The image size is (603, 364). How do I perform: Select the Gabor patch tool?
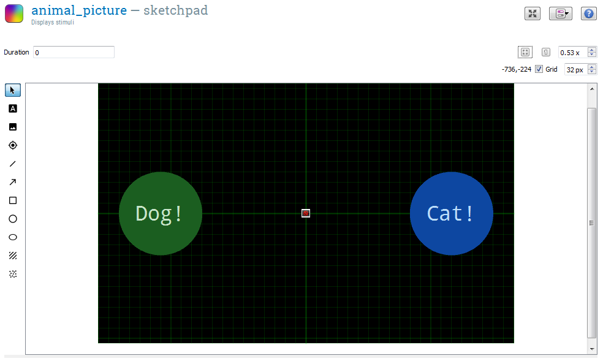click(12, 256)
